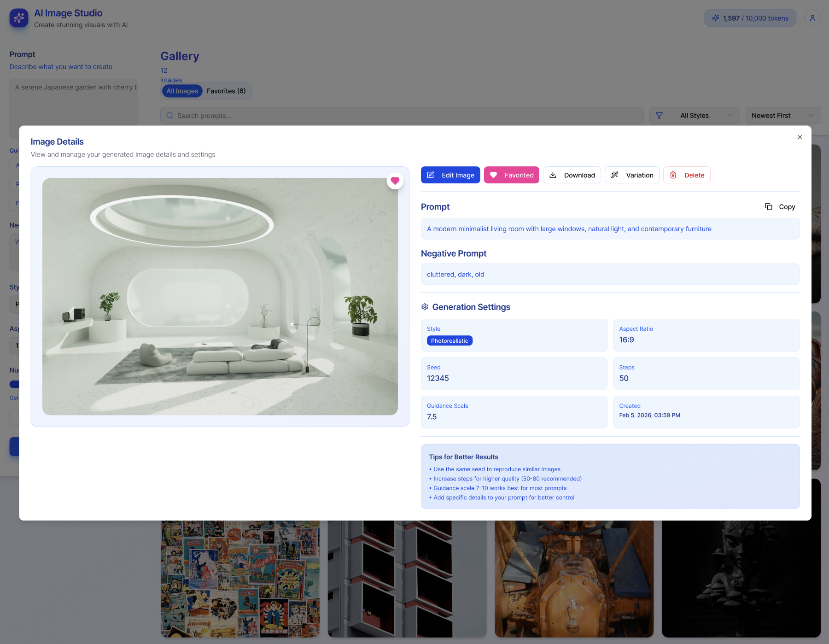829x644 pixels.
Task: Click inside the Search prompts field
Action: [x=402, y=116]
